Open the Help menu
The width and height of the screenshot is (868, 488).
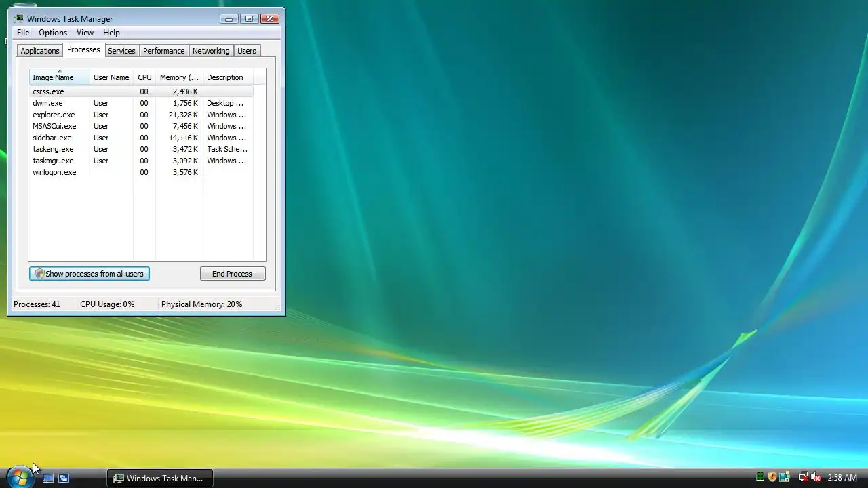pyautogui.click(x=111, y=33)
